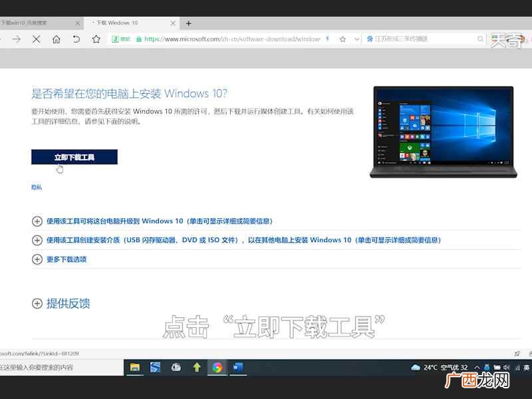Click the browser forward arrow

pos(16,39)
